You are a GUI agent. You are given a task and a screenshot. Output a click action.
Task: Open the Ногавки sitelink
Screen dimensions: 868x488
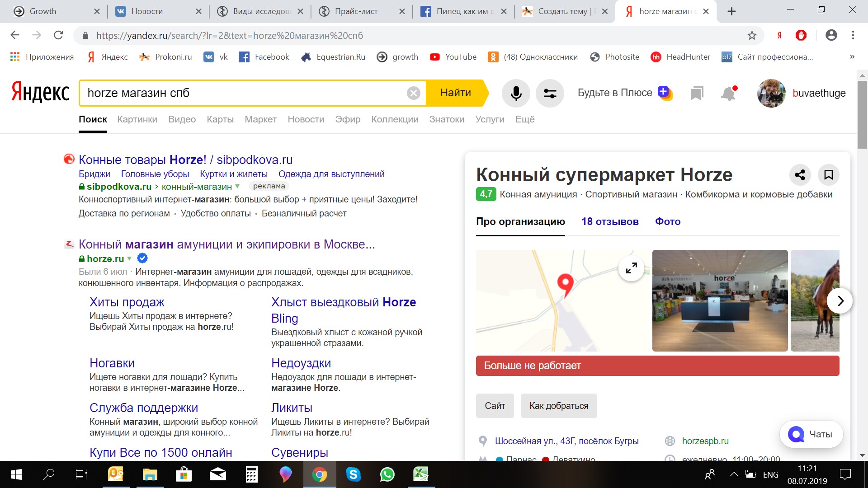pos(112,363)
